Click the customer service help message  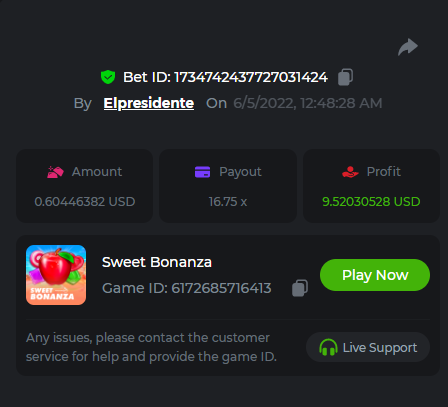click(151, 347)
